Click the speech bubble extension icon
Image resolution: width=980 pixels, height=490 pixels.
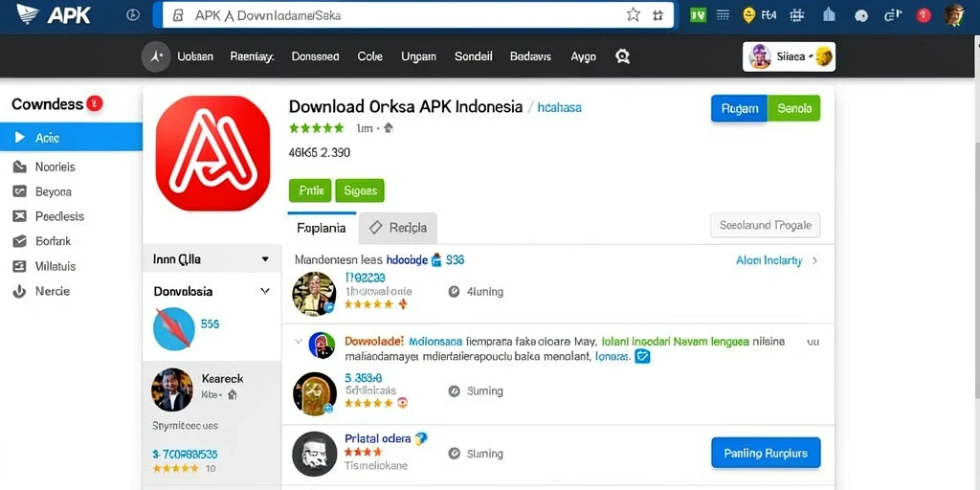pos(861,16)
